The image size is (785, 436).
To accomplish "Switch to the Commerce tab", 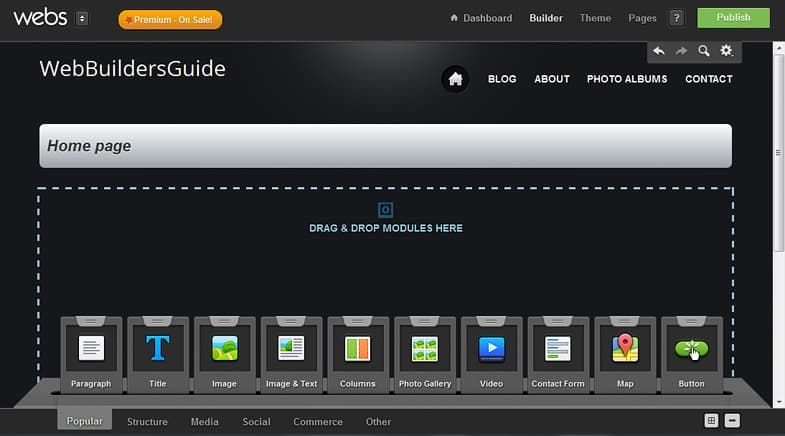I will coord(318,421).
